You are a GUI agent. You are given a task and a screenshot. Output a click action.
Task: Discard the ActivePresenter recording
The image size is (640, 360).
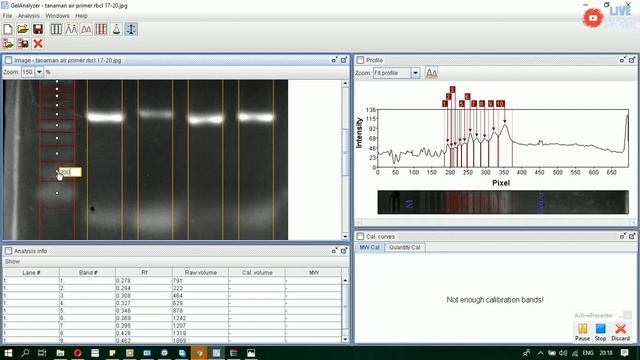tap(620, 332)
